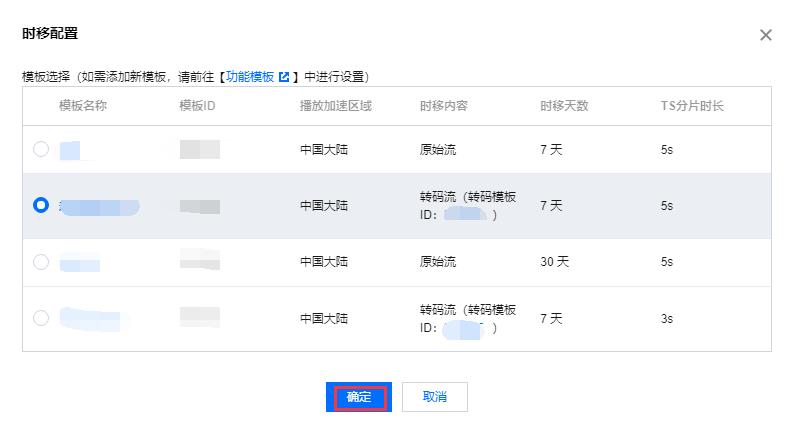
Task: Click the 模板名称 column header
Action: pos(83,106)
